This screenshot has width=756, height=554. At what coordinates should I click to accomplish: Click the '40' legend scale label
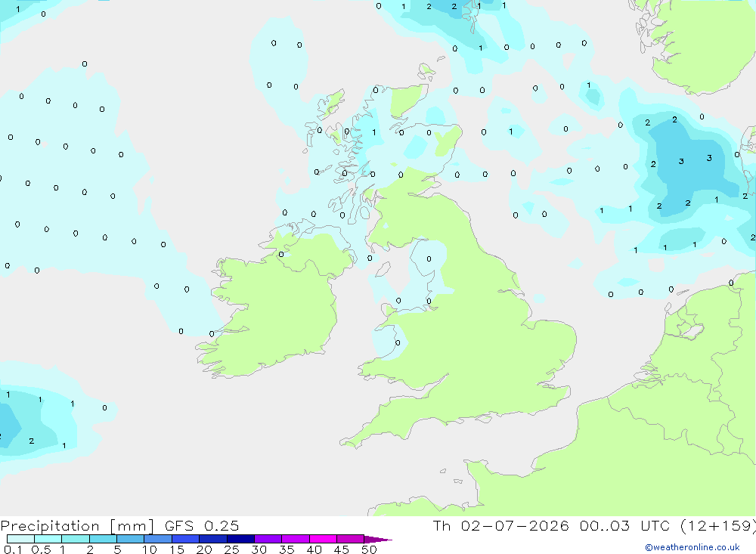click(314, 549)
